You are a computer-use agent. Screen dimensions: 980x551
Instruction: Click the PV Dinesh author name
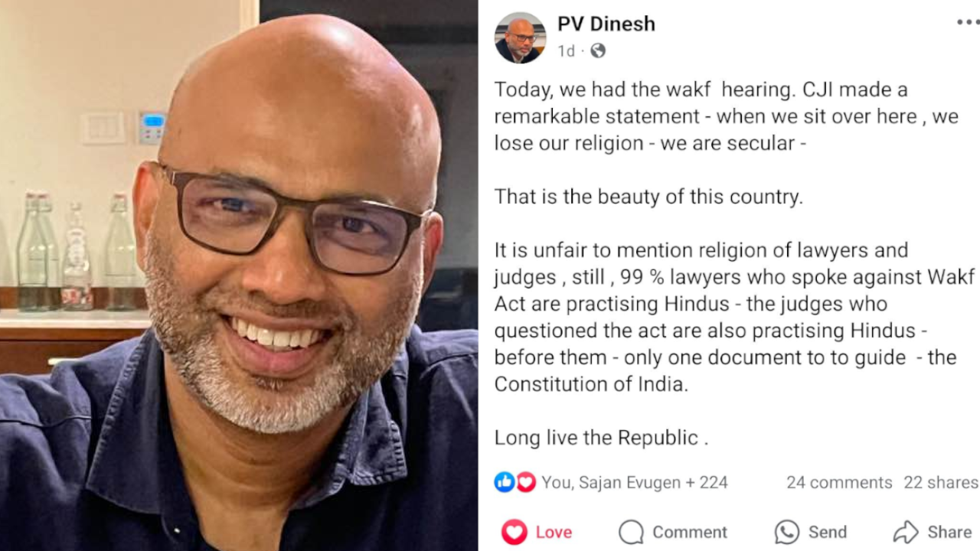point(606,24)
